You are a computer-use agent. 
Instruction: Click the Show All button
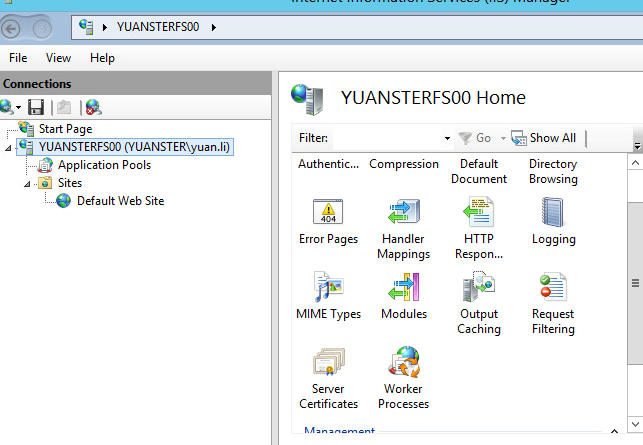tap(544, 138)
